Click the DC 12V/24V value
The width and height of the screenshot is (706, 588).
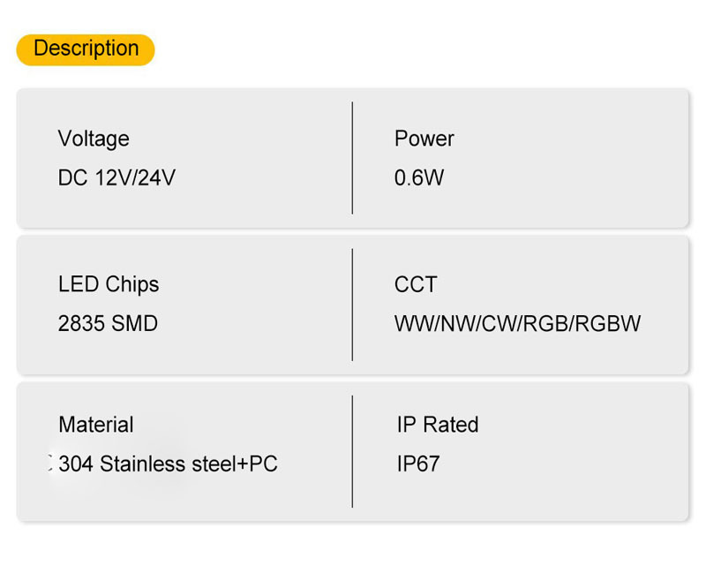pos(116,177)
